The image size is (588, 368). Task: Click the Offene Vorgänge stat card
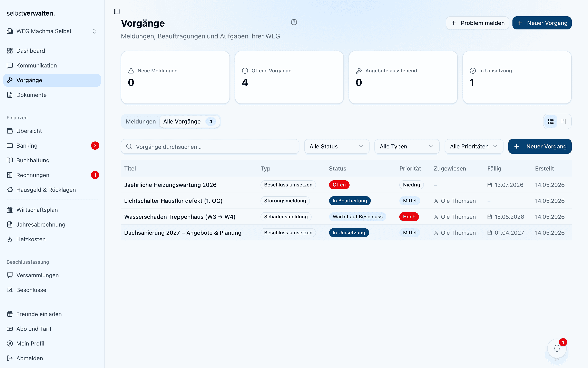pos(289,77)
